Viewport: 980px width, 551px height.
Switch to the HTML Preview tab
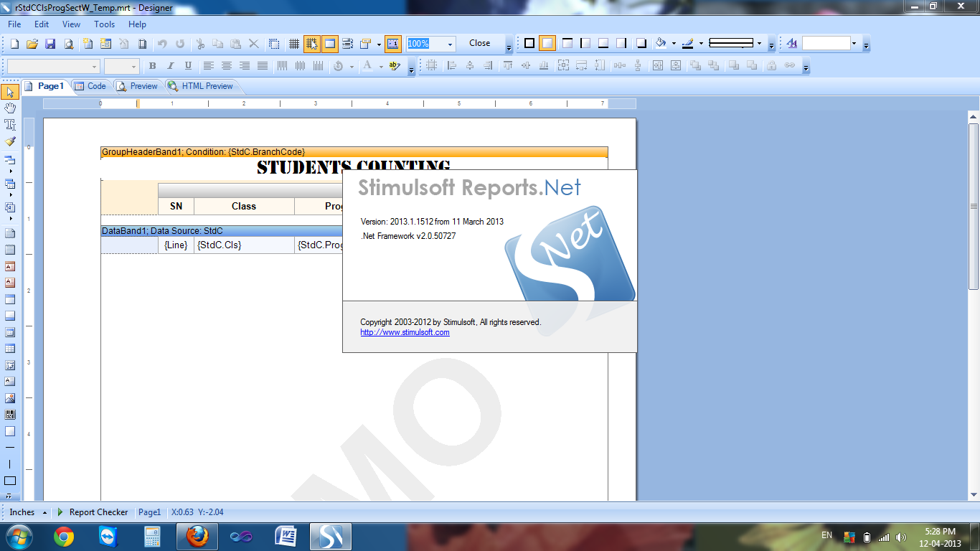(x=201, y=86)
